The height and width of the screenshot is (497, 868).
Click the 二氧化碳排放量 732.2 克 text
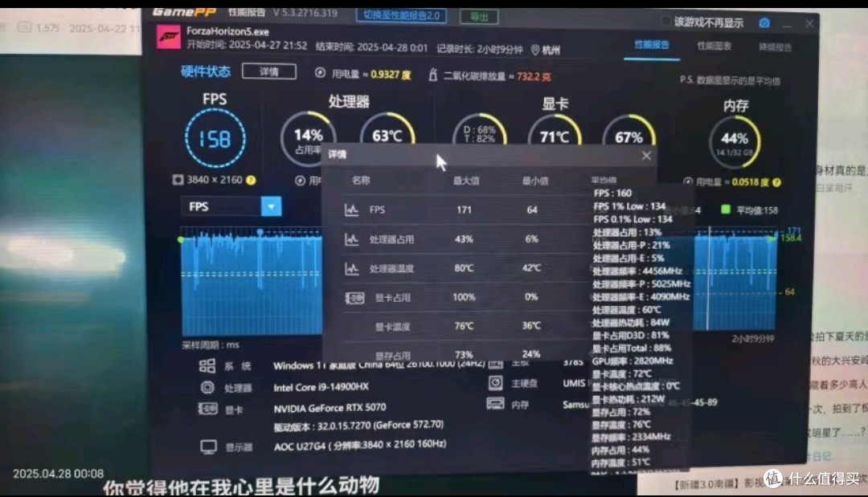(x=497, y=76)
